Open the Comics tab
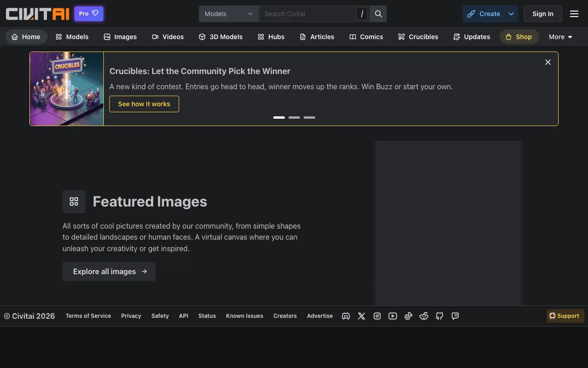 (x=366, y=37)
